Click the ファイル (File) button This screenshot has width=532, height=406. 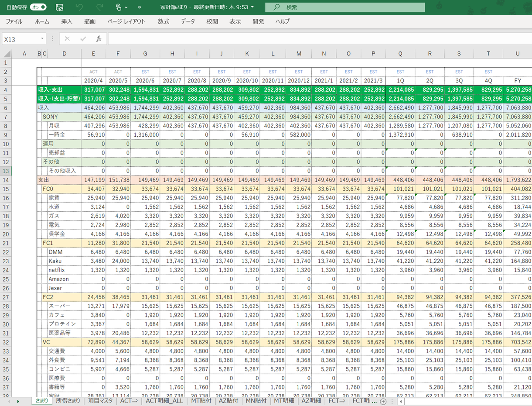pos(14,21)
